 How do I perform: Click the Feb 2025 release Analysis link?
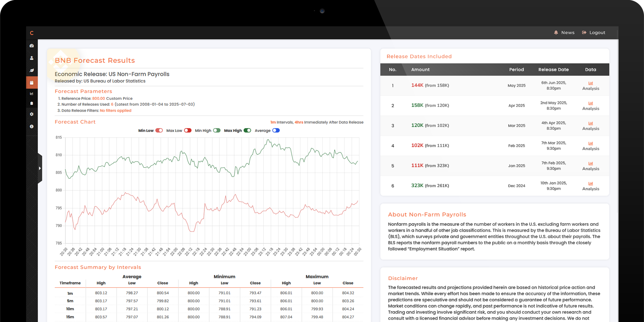591,146
